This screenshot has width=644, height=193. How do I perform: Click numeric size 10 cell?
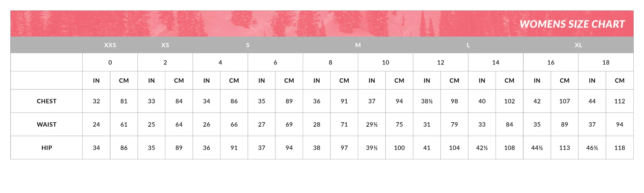pyautogui.click(x=386, y=62)
